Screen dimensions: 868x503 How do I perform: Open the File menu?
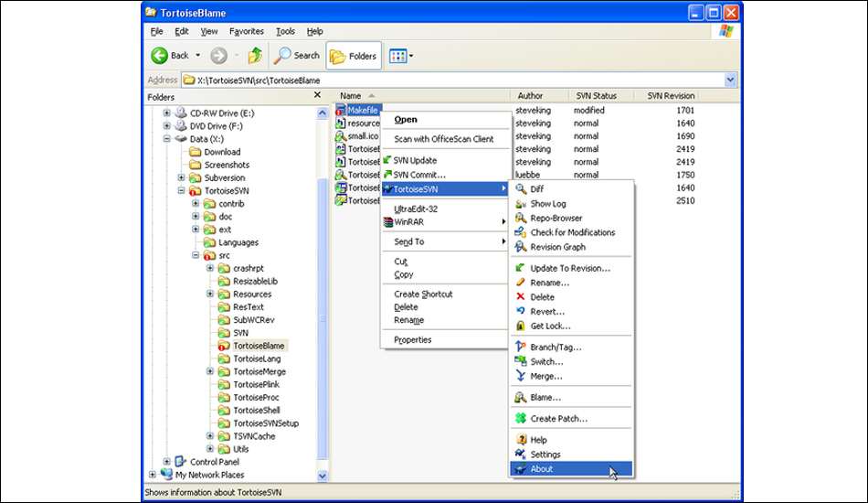coord(156,32)
